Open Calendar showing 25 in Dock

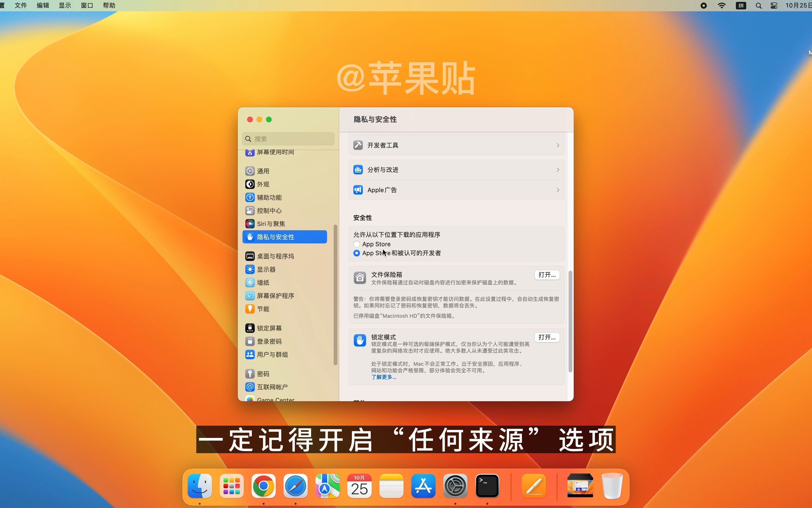click(x=359, y=486)
